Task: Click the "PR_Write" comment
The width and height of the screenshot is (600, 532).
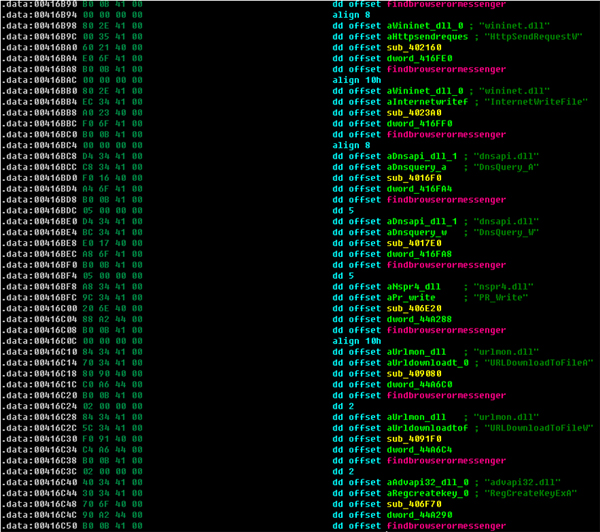Action: (501, 298)
